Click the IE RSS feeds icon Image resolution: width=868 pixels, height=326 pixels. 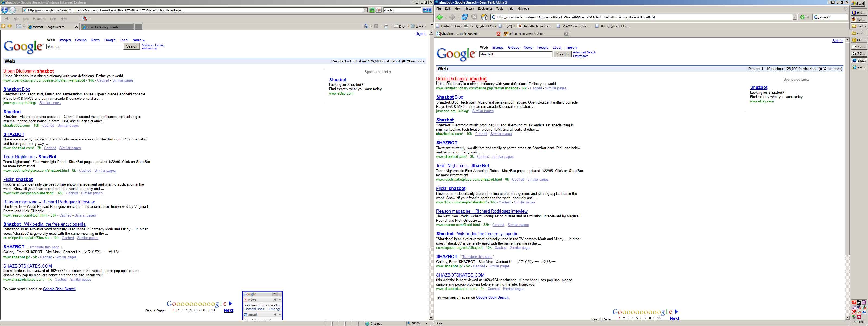376,26
